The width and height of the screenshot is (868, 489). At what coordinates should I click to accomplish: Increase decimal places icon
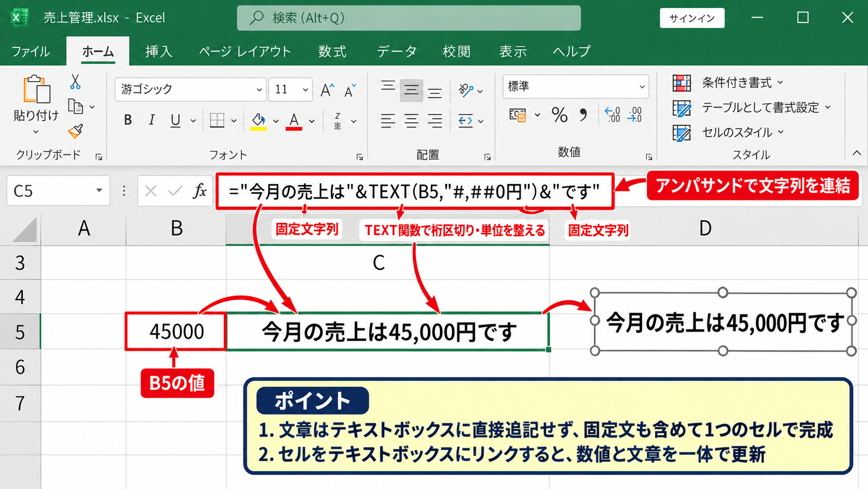[x=613, y=114]
